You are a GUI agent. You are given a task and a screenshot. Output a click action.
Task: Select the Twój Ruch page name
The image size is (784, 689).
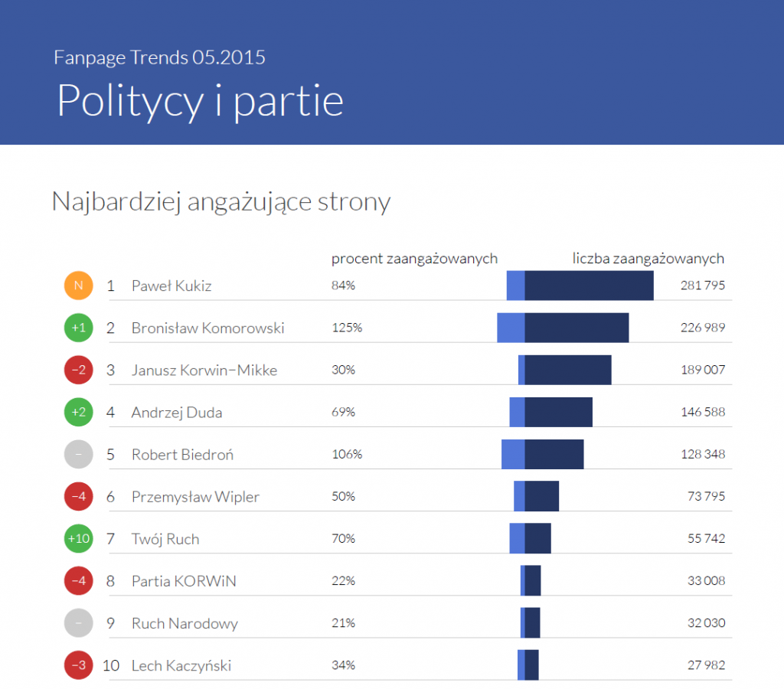coord(165,539)
